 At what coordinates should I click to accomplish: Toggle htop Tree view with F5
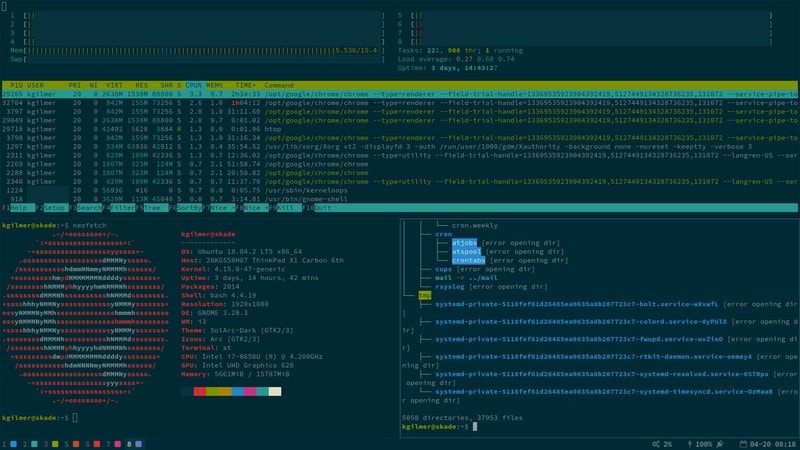152,208
